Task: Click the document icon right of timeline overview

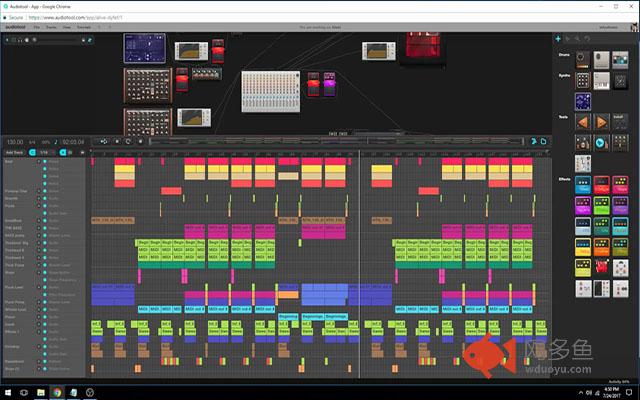Action: 543,141
